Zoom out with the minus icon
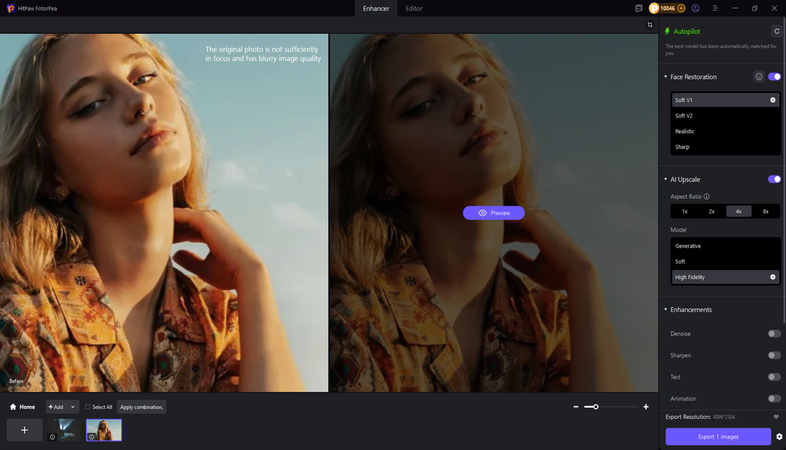This screenshot has height=450, width=786. pos(575,407)
